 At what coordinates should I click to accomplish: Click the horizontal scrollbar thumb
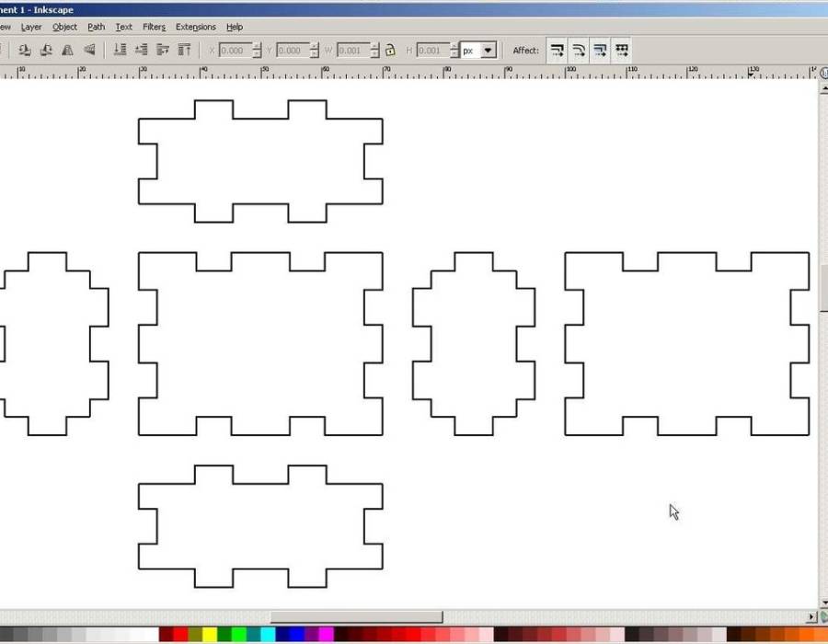click(x=356, y=616)
